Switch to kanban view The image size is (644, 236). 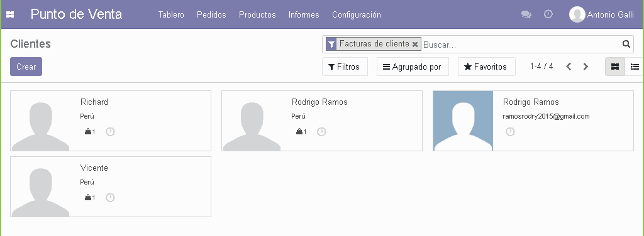pyautogui.click(x=615, y=67)
